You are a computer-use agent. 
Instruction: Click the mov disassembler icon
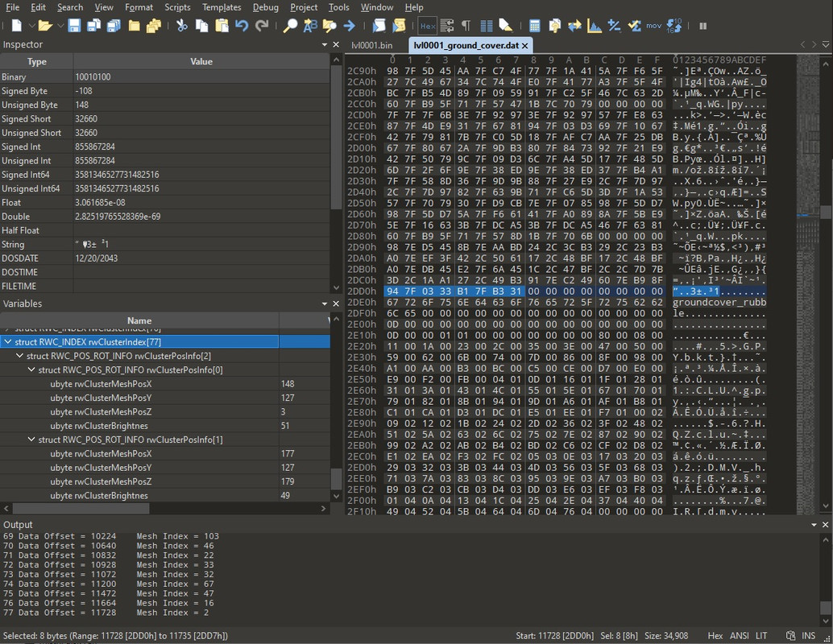[x=654, y=26]
